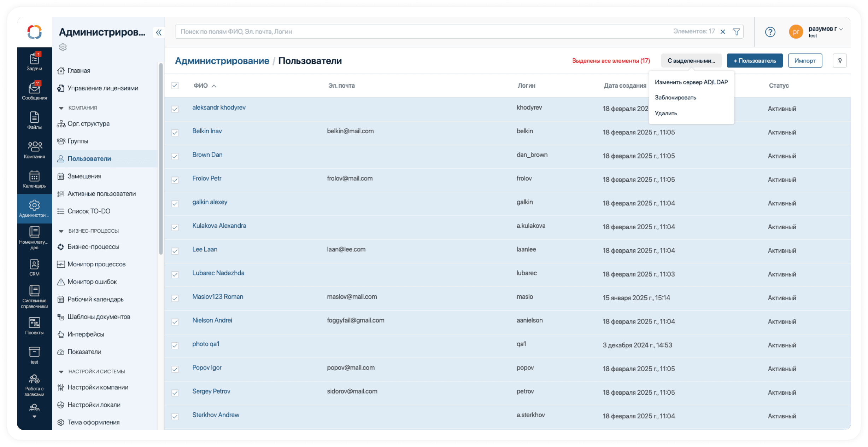
Task: Collapse the БИЗНЕС-ПРОЦЕССЫ section
Action: (61, 231)
